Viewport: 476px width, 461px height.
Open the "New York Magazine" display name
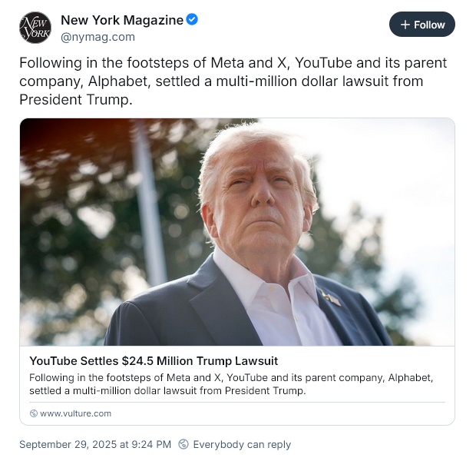tap(121, 20)
